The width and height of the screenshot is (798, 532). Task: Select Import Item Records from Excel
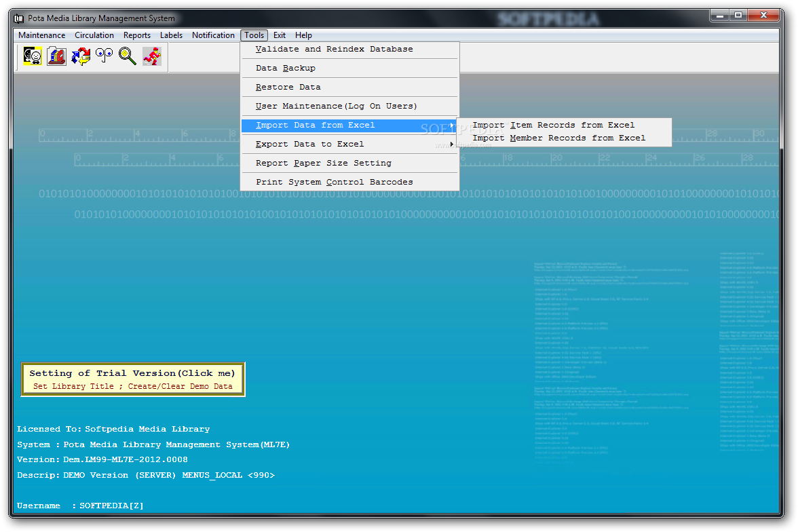(x=564, y=126)
